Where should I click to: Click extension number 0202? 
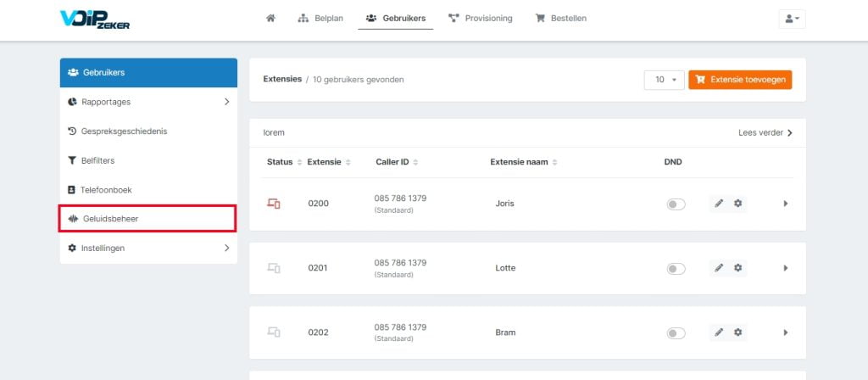tap(319, 332)
